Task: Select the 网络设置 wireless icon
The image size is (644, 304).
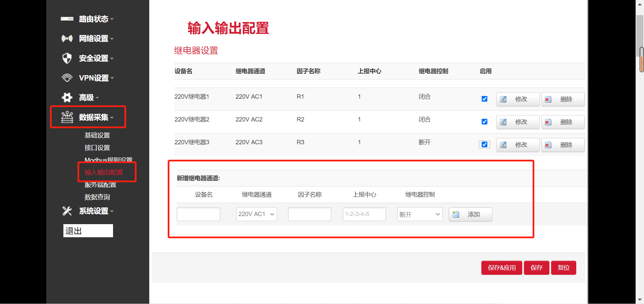Action: (67, 39)
